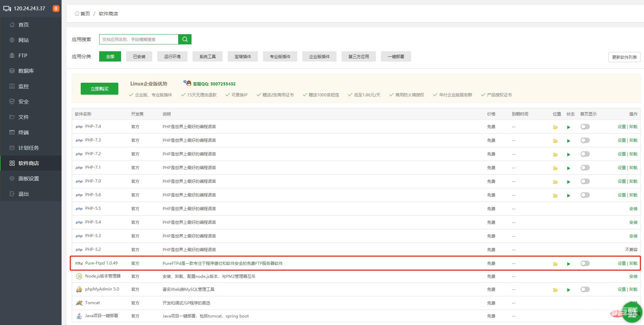The image size is (644, 325).
Task: Toggle homepage display for Pure-Ftpd 1.0.49
Action: click(x=585, y=263)
